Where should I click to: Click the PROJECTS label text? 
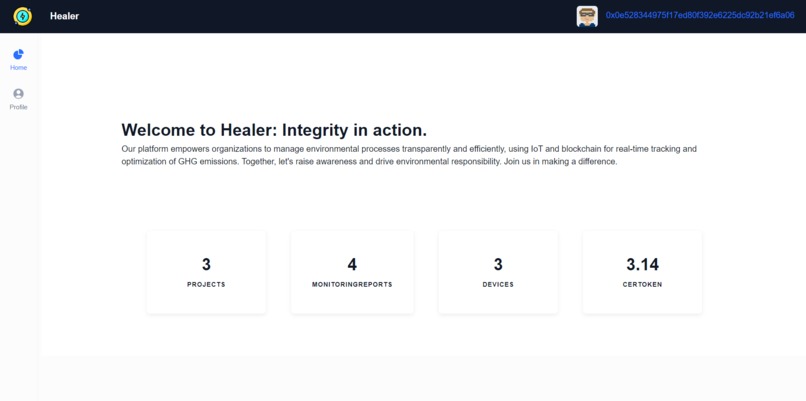coord(206,284)
